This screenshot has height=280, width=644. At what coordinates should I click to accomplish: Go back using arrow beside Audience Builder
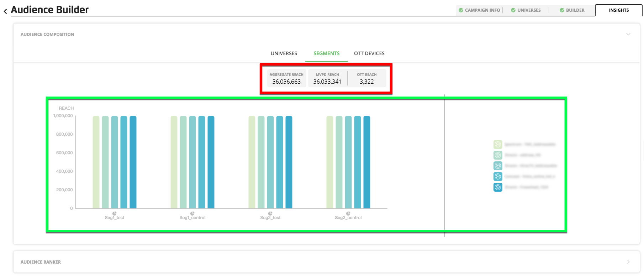pos(5,11)
